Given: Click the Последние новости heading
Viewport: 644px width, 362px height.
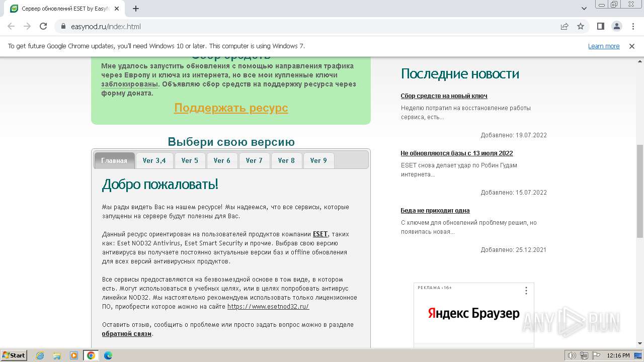Looking at the screenshot, I should click(x=460, y=74).
